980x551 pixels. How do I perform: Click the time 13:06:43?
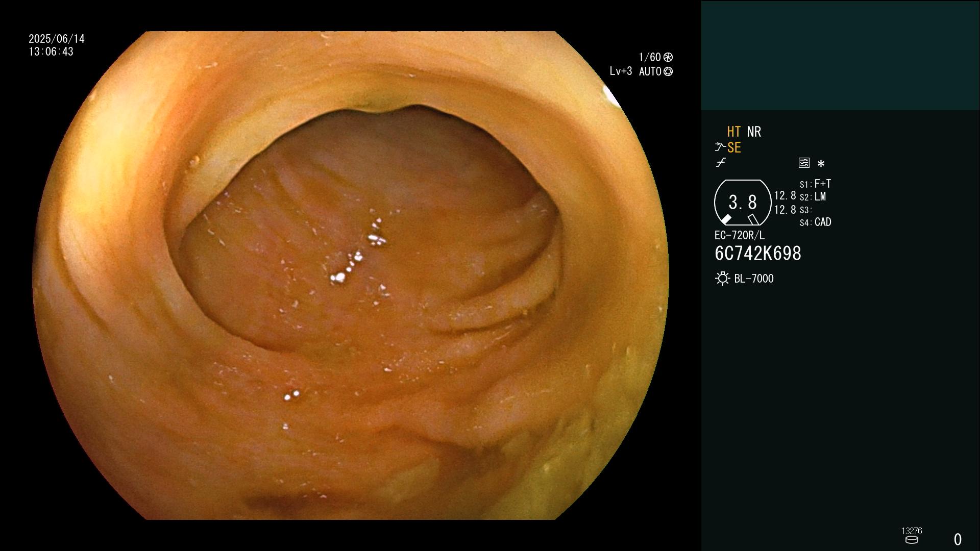point(51,52)
